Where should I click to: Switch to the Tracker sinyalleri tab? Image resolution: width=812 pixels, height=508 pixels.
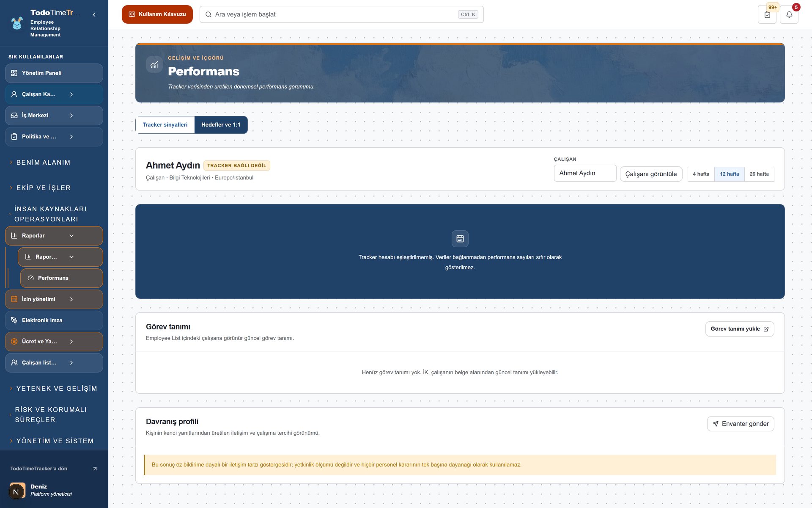pyautogui.click(x=165, y=125)
